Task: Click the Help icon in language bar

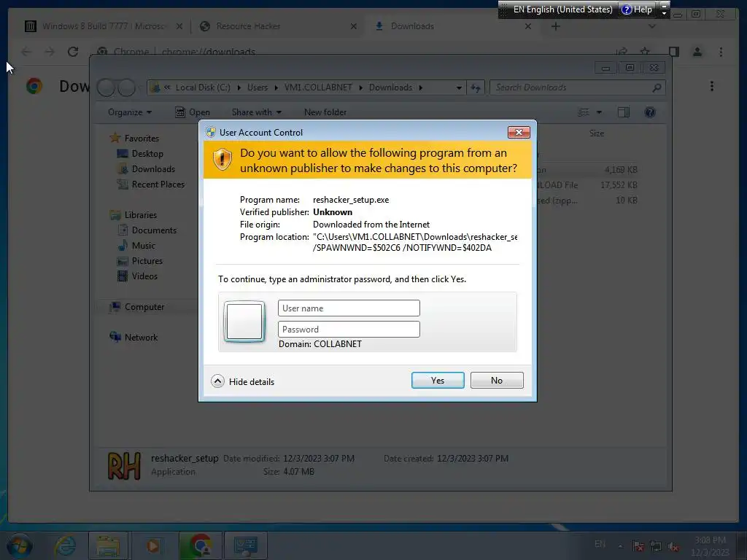Action: (x=637, y=9)
